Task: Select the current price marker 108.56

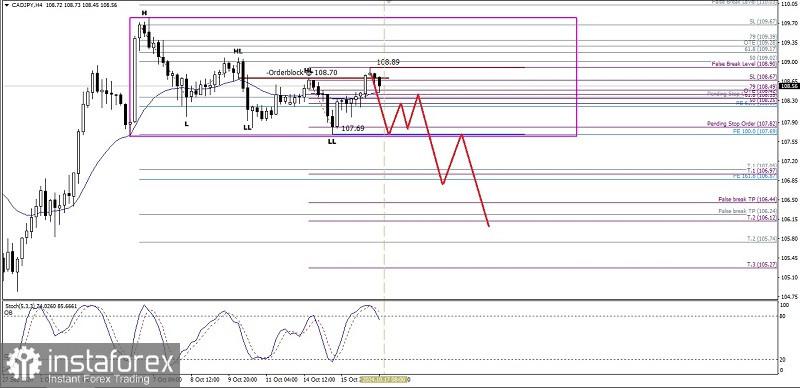Action: pos(789,86)
